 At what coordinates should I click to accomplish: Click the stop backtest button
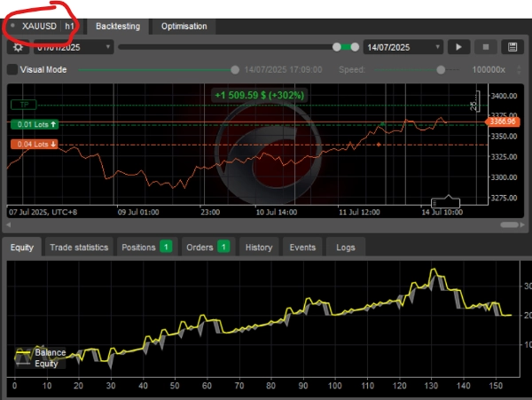[485, 47]
